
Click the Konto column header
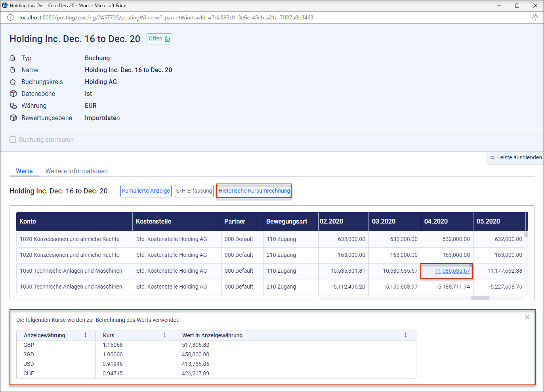[74, 222]
